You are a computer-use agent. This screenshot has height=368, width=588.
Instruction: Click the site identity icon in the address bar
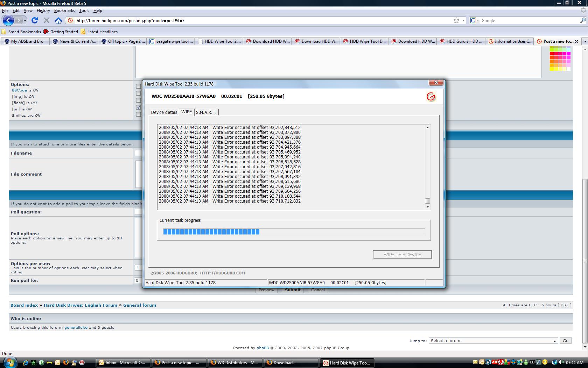(x=70, y=20)
